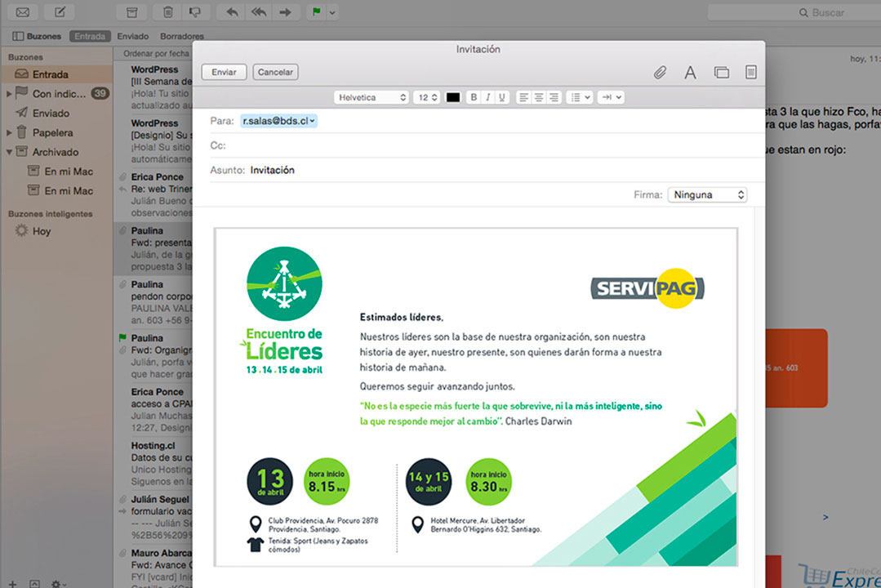Click the stationery pane icon
Screen dimensions: 881x588
[750, 73]
